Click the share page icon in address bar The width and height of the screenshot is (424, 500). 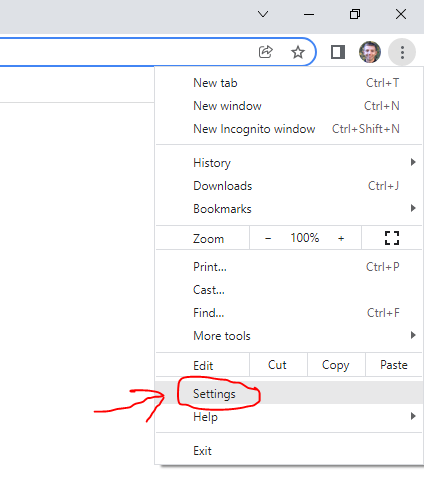266,52
